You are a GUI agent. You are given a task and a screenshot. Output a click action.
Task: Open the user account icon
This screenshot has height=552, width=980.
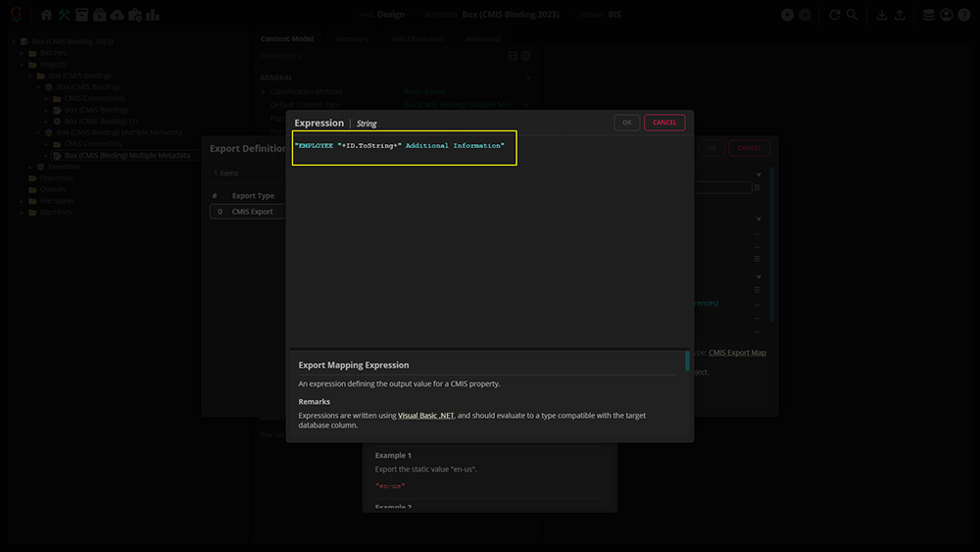pyautogui.click(x=947, y=15)
